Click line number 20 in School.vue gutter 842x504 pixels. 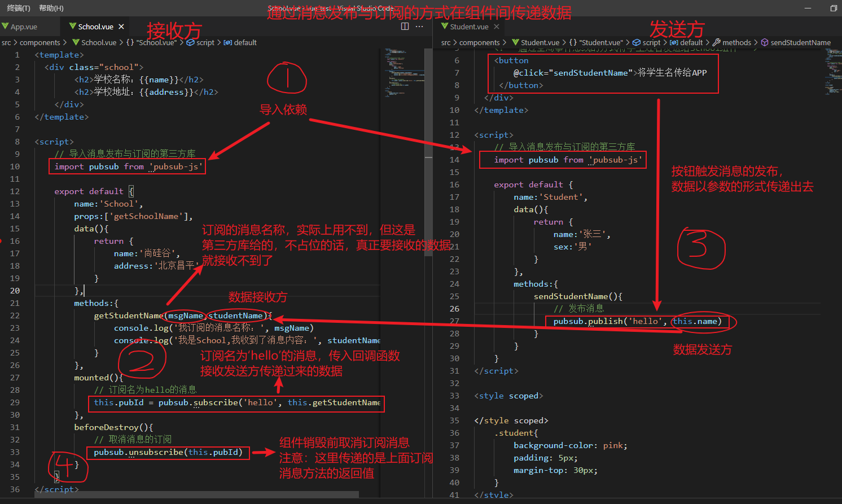pyautogui.click(x=15, y=291)
